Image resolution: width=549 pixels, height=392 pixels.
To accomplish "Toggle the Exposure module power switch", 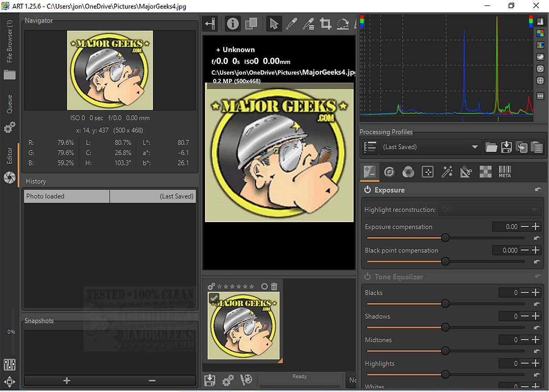I will point(367,190).
